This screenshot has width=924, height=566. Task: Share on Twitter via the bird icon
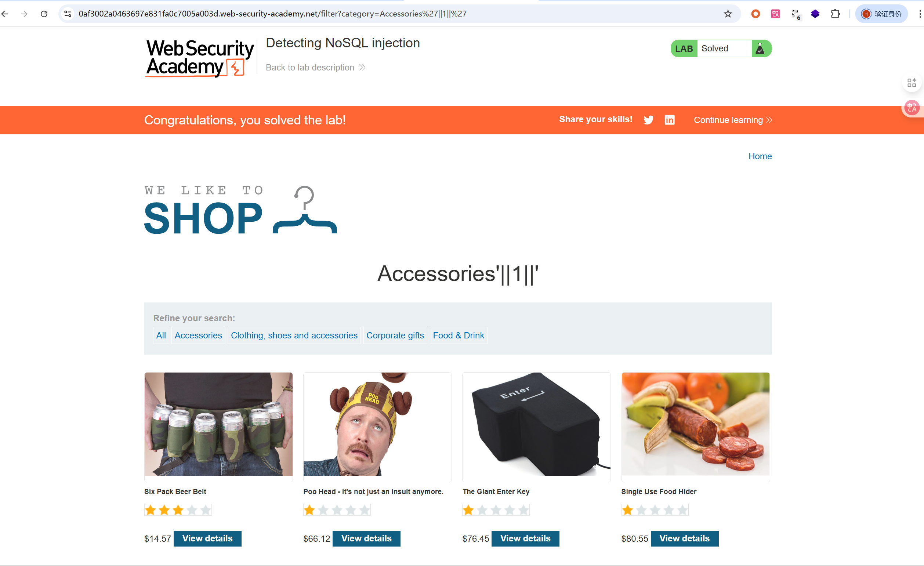[648, 120]
